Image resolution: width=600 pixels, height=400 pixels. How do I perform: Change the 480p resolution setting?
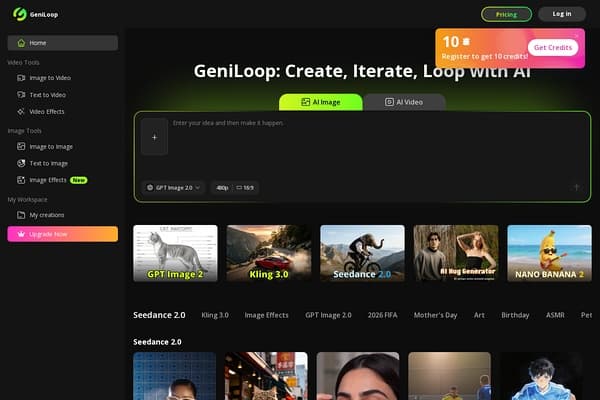coord(222,188)
